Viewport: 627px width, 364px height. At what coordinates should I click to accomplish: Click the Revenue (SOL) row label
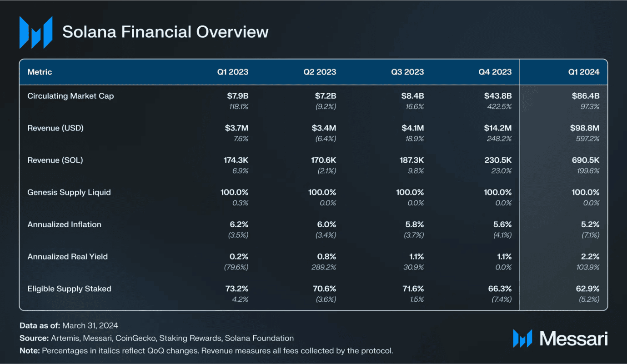(x=55, y=160)
